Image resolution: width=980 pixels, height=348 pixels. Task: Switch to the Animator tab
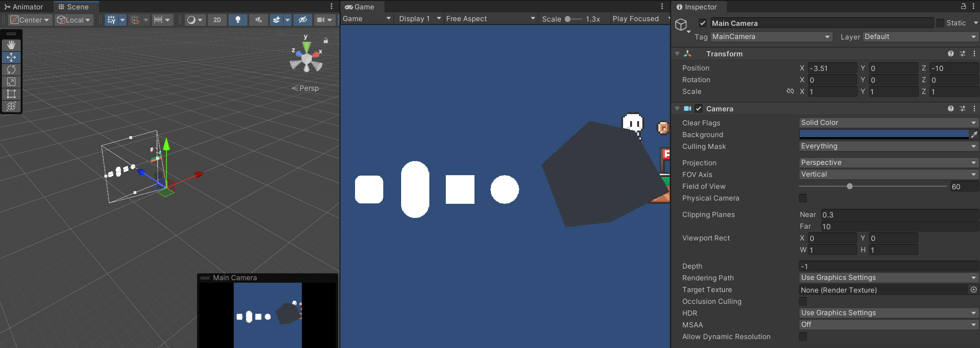24,7
